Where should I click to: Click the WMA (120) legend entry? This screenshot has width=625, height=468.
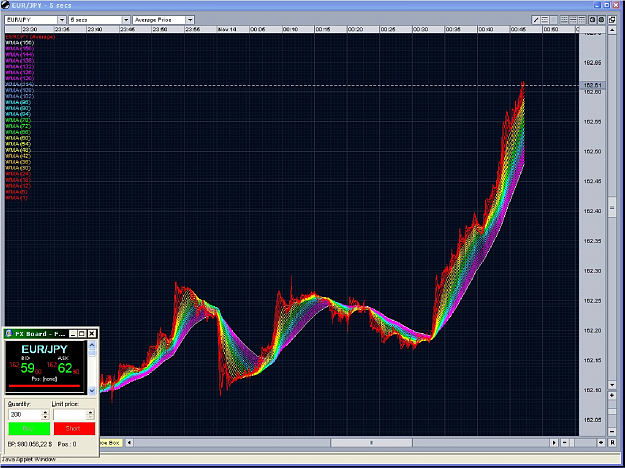[20, 79]
